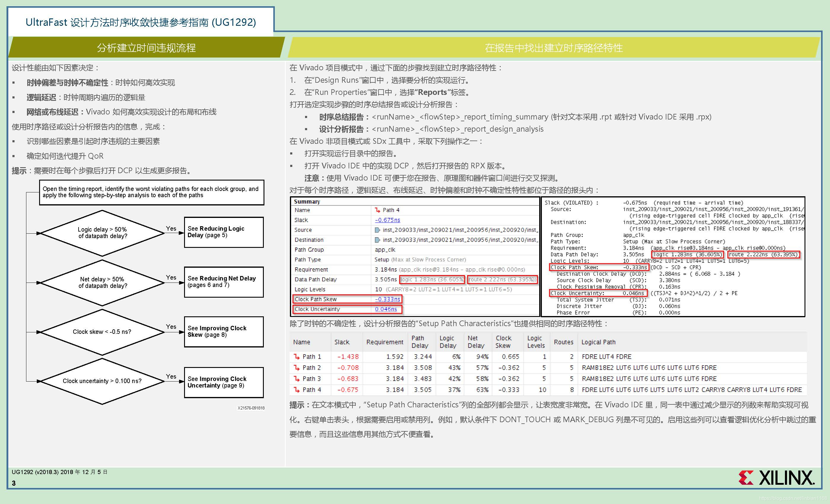Click the report_design_analysis report name text
Screen dimensions: 830x504
click(x=458, y=129)
